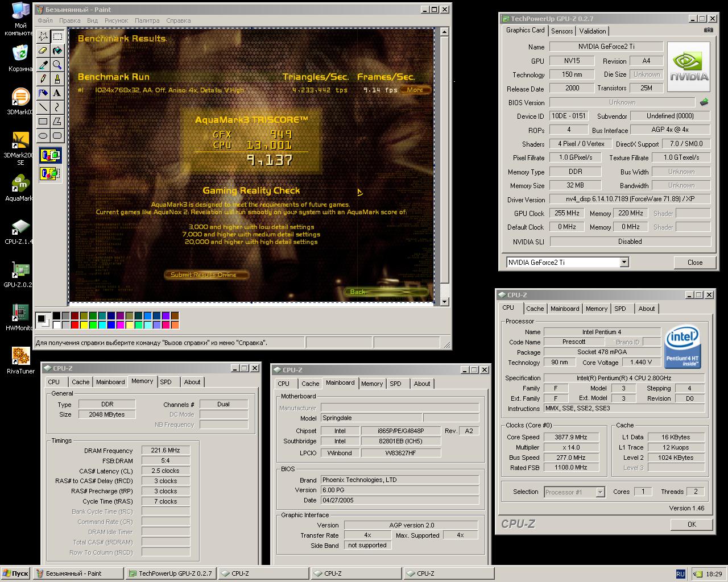Select the Rounded rectangle tool
Image resolution: width=728 pixels, height=582 pixels.
57,136
